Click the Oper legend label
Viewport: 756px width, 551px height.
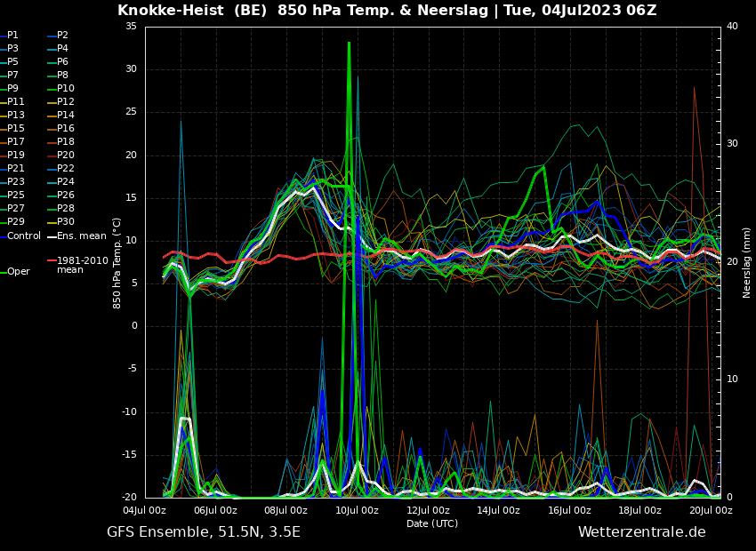[19, 272]
